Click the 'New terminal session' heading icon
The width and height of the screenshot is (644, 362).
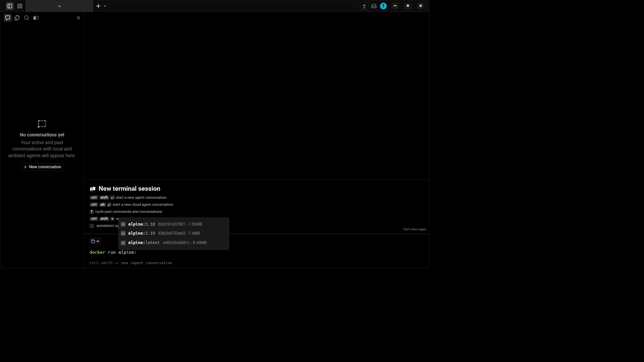pos(93,189)
